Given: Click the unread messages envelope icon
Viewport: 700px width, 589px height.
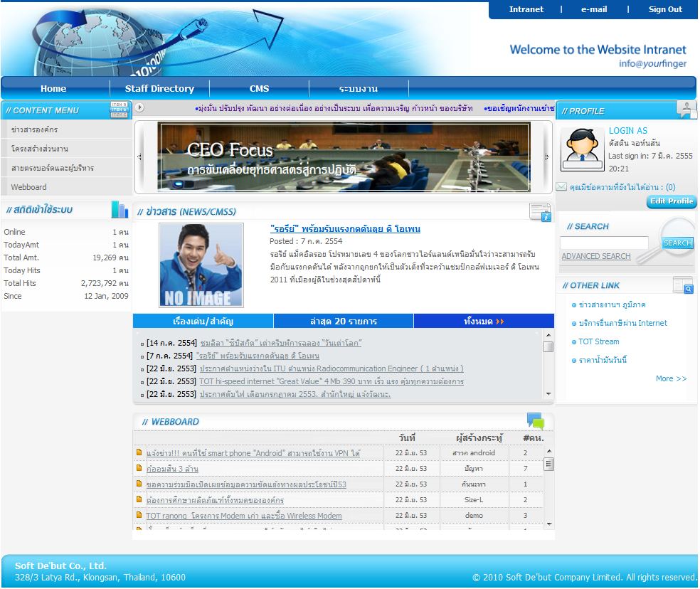Looking at the screenshot, I should tap(561, 186).
